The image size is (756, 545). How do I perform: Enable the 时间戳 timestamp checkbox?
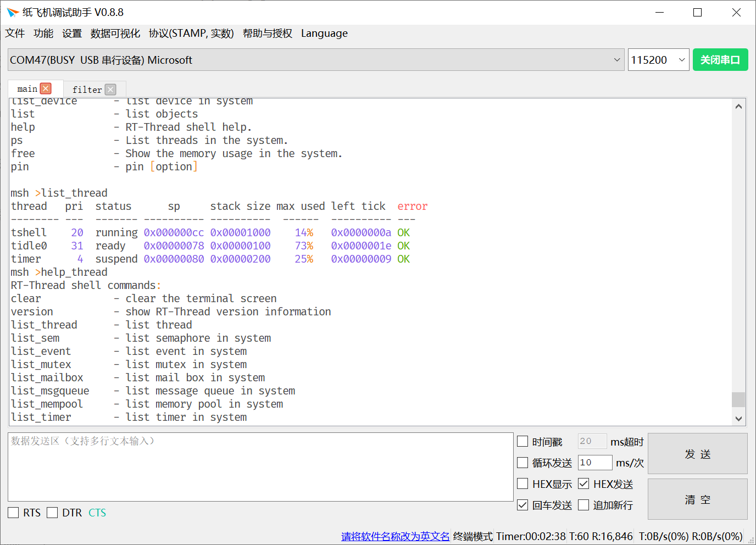click(522, 441)
